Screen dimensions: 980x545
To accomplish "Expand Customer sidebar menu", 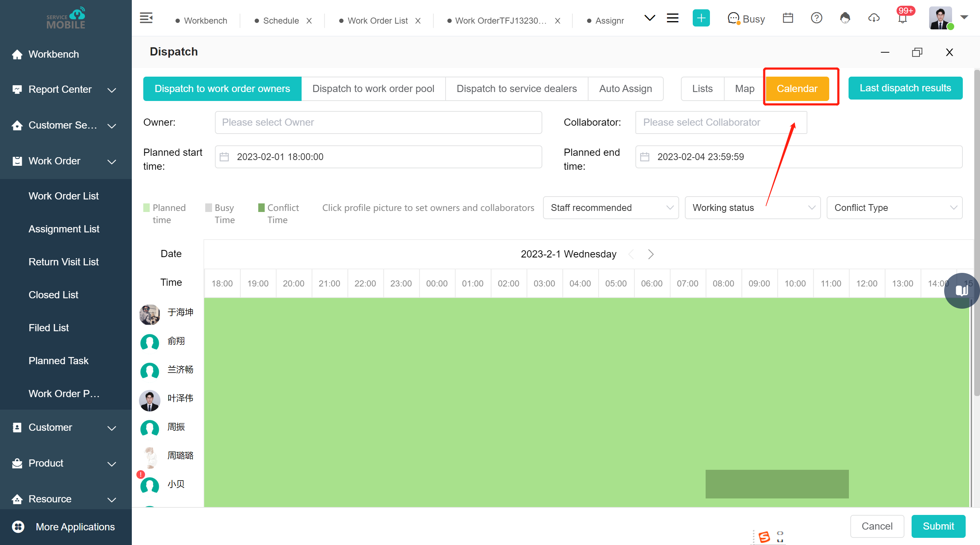I will (66, 428).
